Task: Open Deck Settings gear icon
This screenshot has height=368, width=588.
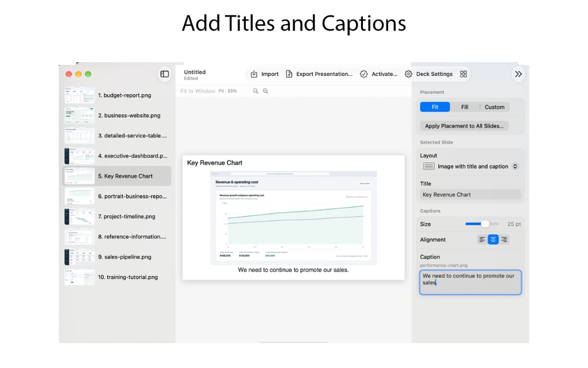Action: (x=408, y=74)
